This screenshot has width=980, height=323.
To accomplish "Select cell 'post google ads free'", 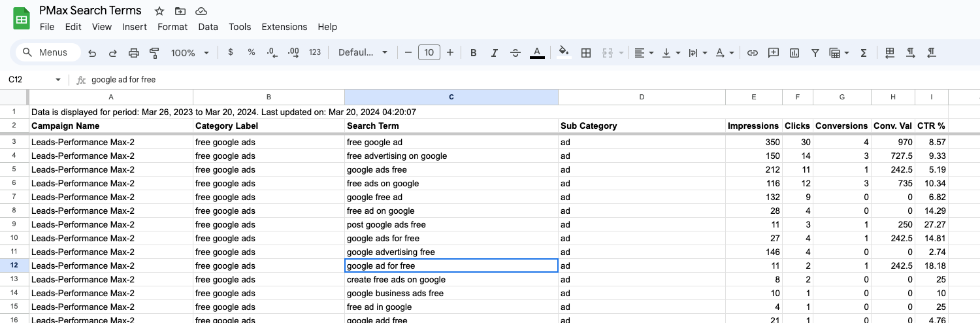I will [451, 224].
